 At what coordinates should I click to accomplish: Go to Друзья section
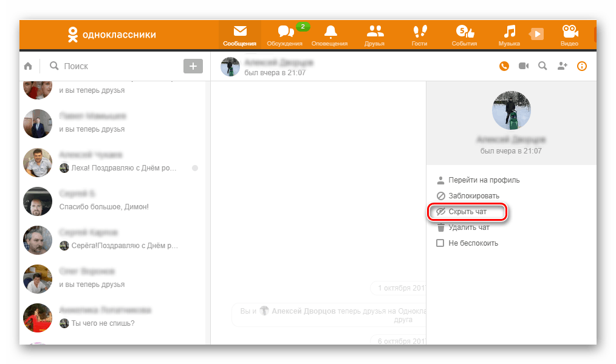click(x=374, y=35)
